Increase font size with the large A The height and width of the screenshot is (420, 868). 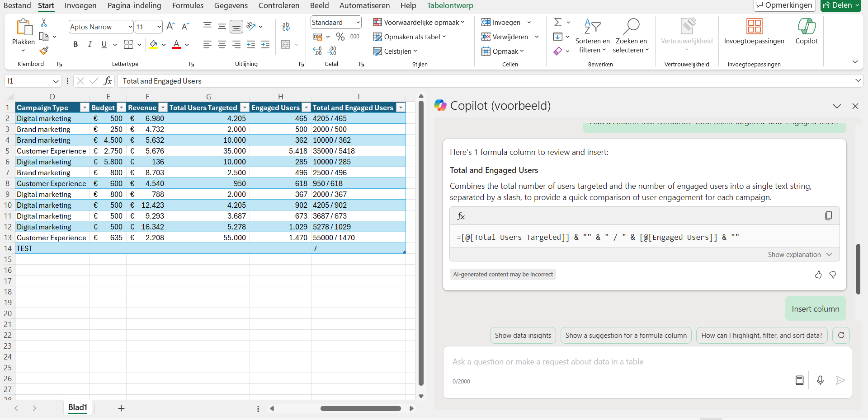click(x=170, y=27)
